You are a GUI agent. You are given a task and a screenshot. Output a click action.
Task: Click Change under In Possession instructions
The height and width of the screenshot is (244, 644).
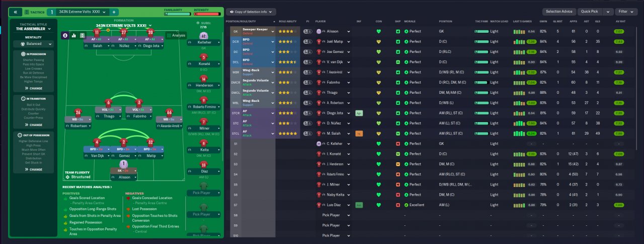click(x=34, y=88)
